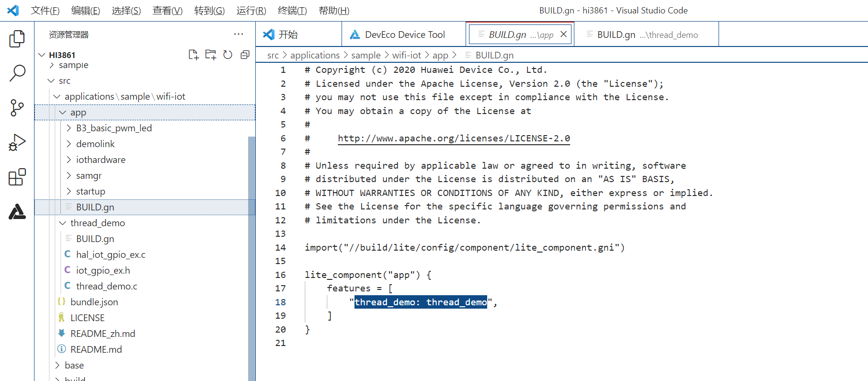868x381 pixels.
Task: Create a new folder in HI3861
Action: [x=211, y=55]
